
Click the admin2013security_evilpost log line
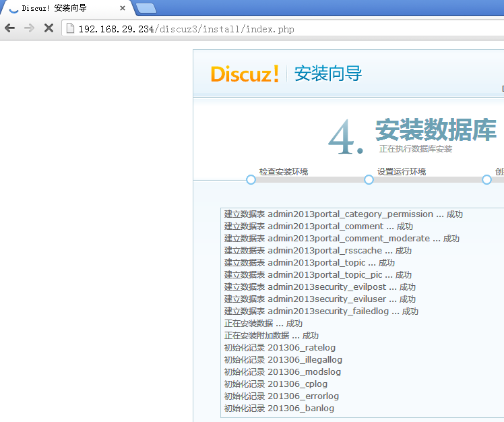pos(320,287)
